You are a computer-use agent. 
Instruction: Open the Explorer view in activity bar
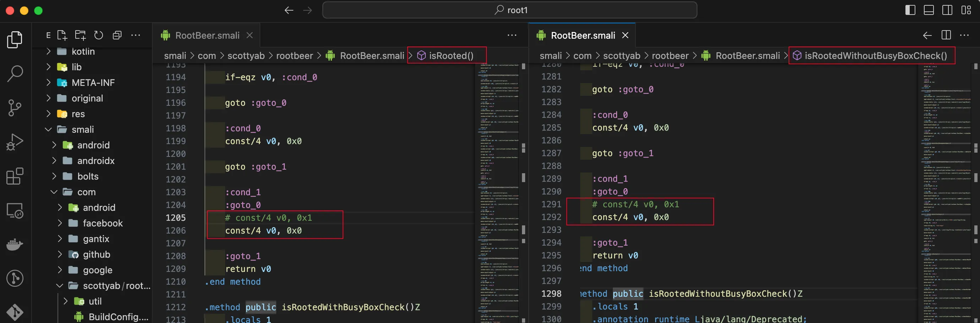[x=15, y=39]
